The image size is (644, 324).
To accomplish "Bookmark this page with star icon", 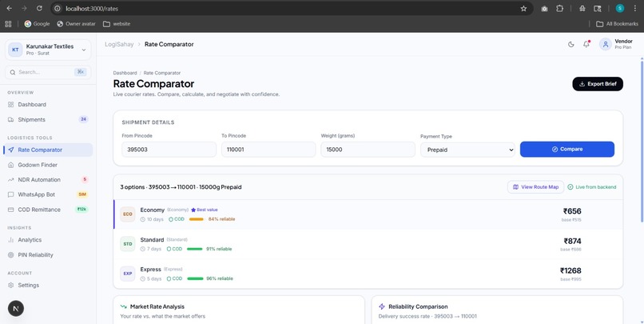I will 523,8.
